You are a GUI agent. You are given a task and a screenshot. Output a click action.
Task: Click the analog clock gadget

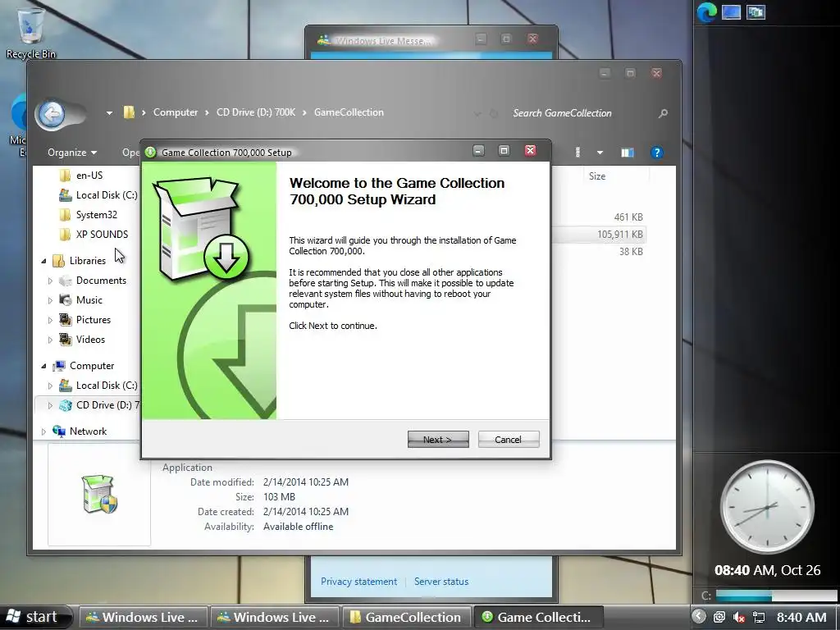[767, 507]
